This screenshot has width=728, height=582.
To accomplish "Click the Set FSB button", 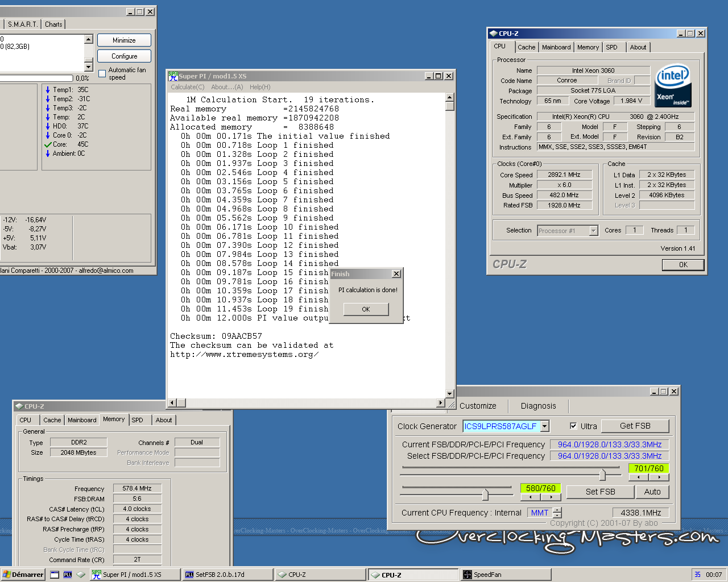I will (601, 492).
